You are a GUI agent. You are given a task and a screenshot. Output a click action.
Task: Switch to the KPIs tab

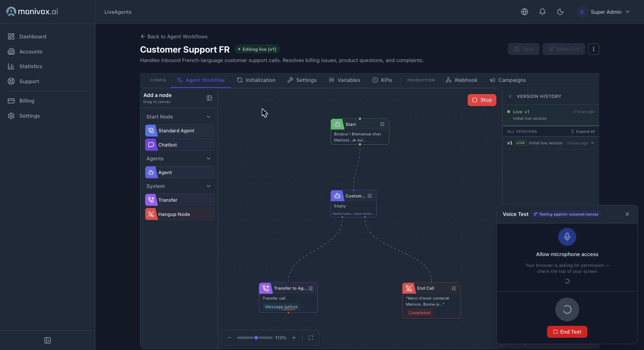coord(382,80)
